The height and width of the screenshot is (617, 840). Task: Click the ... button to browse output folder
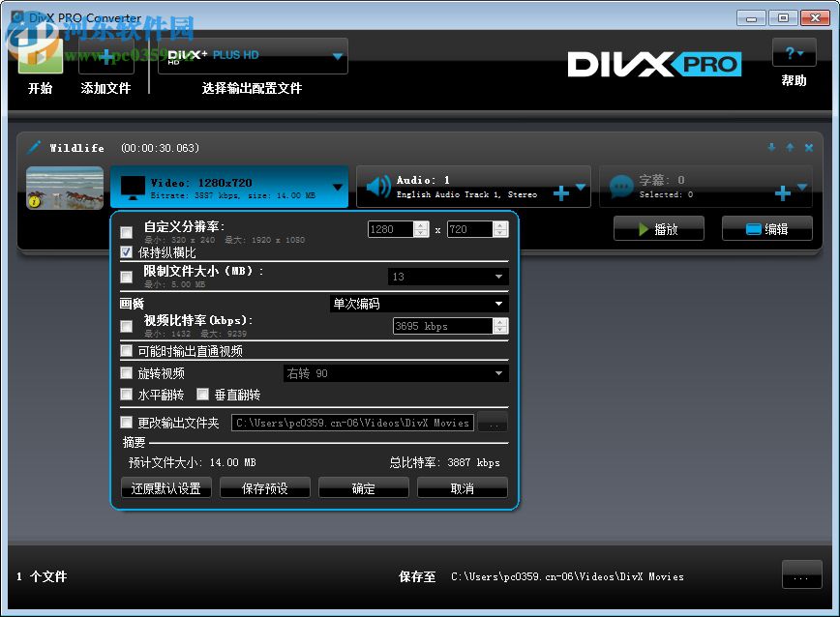[x=493, y=423]
